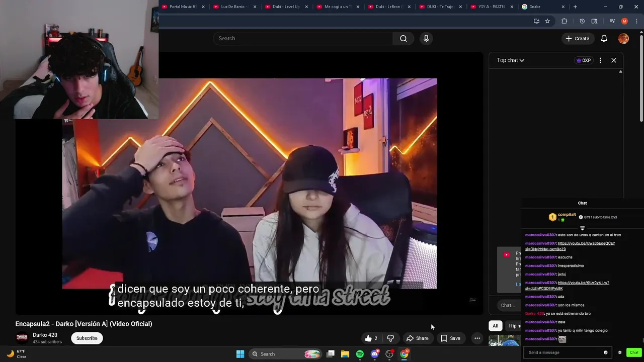This screenshot has width=644, height=362.
Task: Open first youtu.be link in overlay chat
Action: tap(570, 246)
